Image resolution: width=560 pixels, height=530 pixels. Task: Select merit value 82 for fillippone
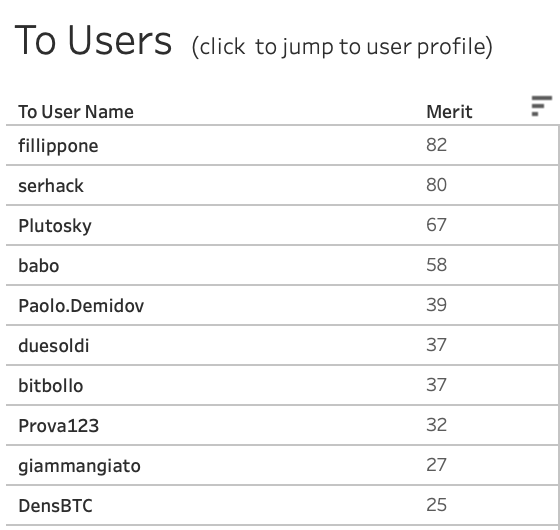pos(436,145)
